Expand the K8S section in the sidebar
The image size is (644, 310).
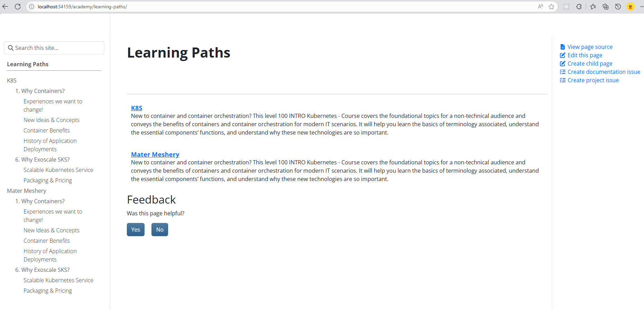click(x=11, y=80)
